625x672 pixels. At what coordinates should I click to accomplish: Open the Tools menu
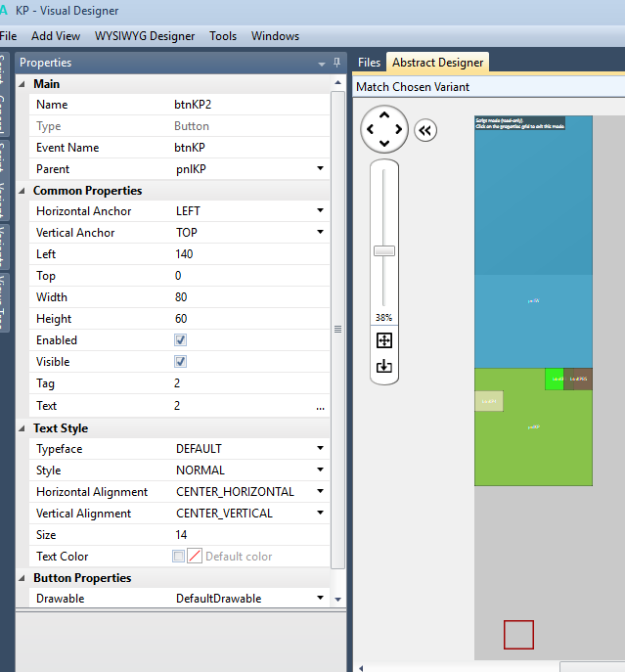point(223,36)
